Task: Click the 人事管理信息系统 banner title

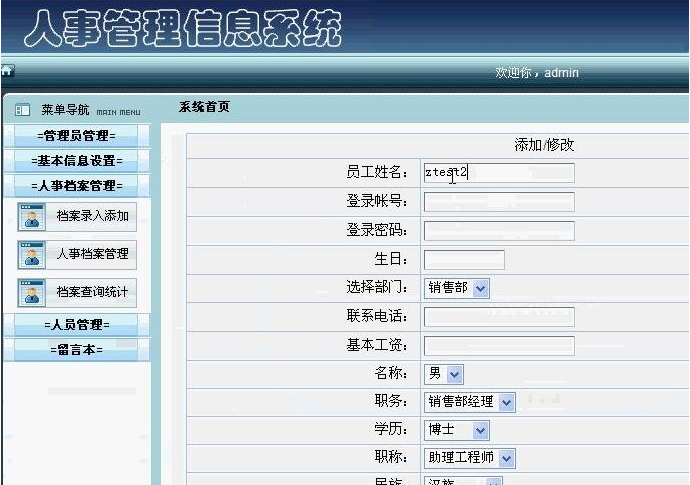Action: coord(183,28)
